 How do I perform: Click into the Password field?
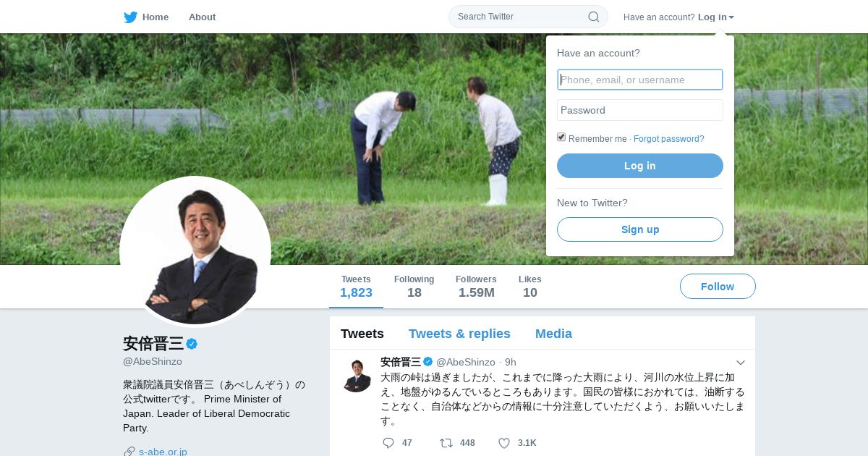pyautogui.click(x=640, y=110)
